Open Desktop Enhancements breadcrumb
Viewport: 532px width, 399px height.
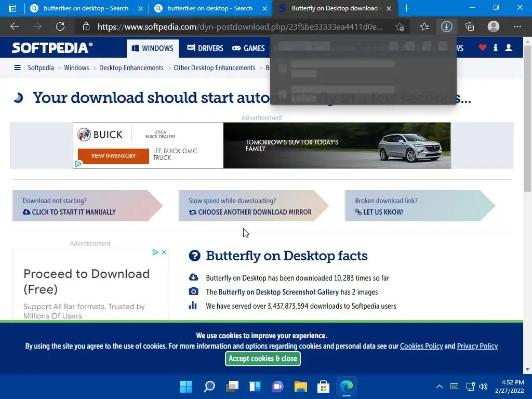(131, 68)
